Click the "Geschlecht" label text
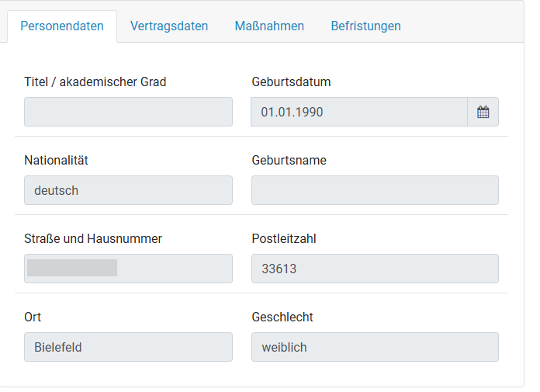 point(282,317)
